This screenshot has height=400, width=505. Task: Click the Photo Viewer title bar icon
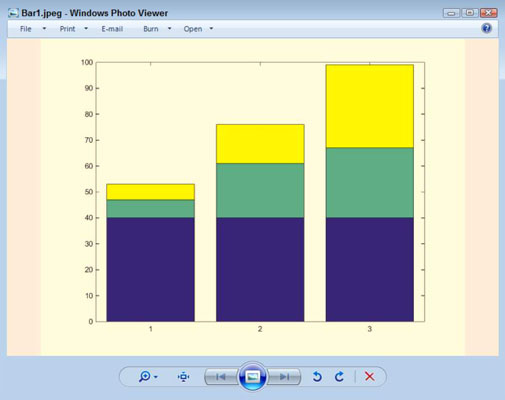(x=13, y=13)
